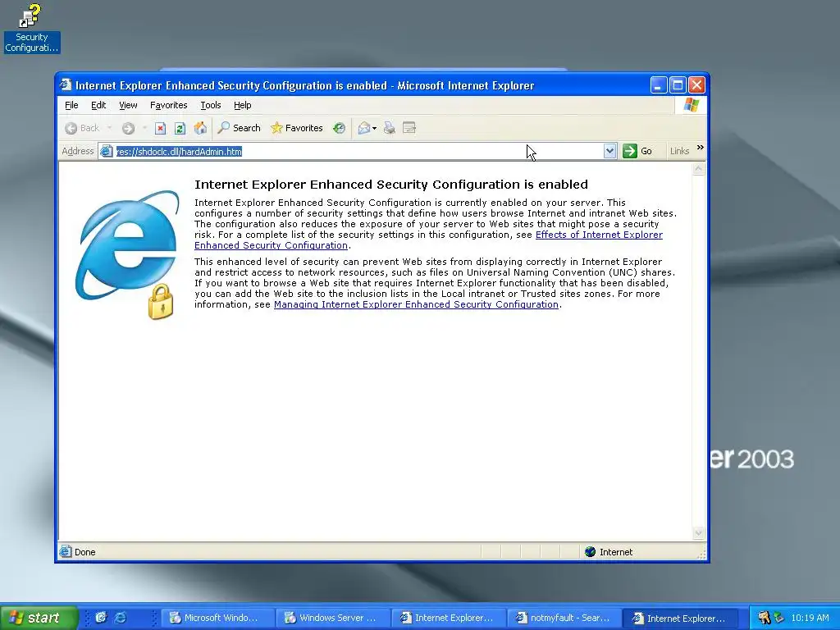Click the green arrow system tray icon
The height and width of the screenshot is (630, 840).
click(x=779, y=618)
